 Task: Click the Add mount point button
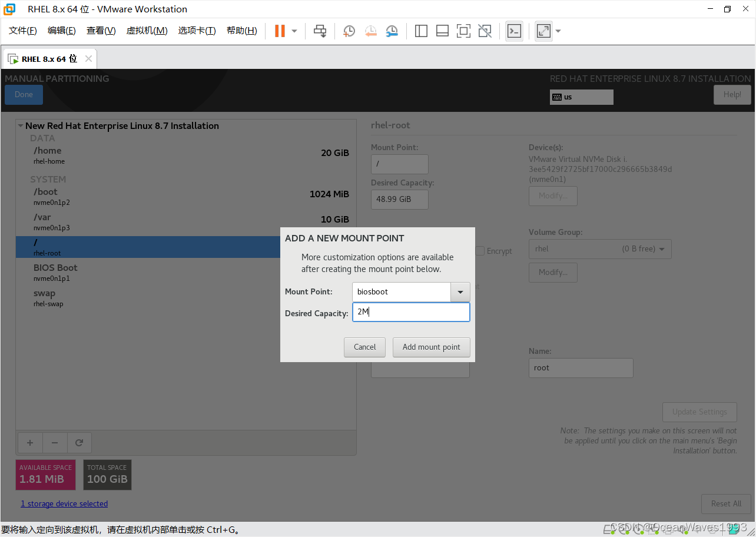(x=432, y=347)
